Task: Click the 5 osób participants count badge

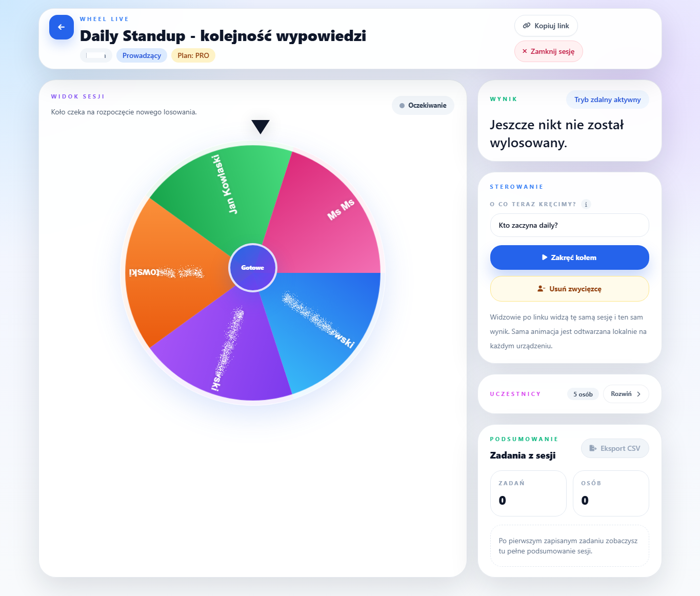Action: tap(583, 394)
